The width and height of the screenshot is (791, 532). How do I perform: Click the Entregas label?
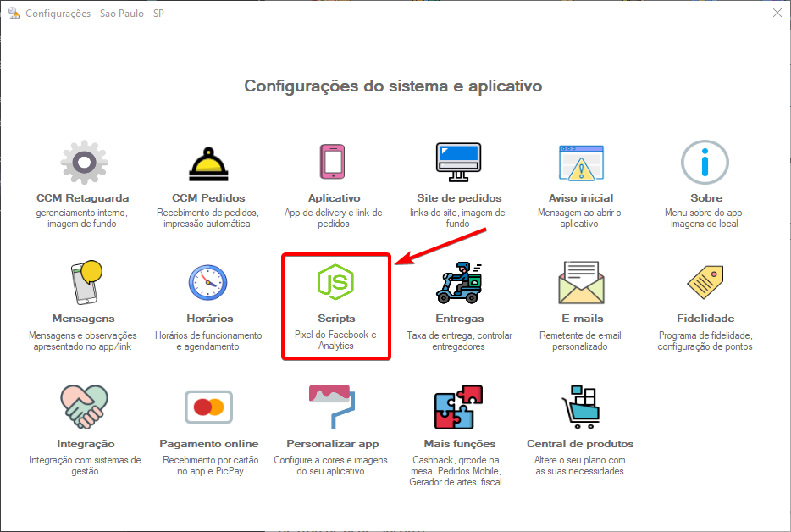pos(460,319)
